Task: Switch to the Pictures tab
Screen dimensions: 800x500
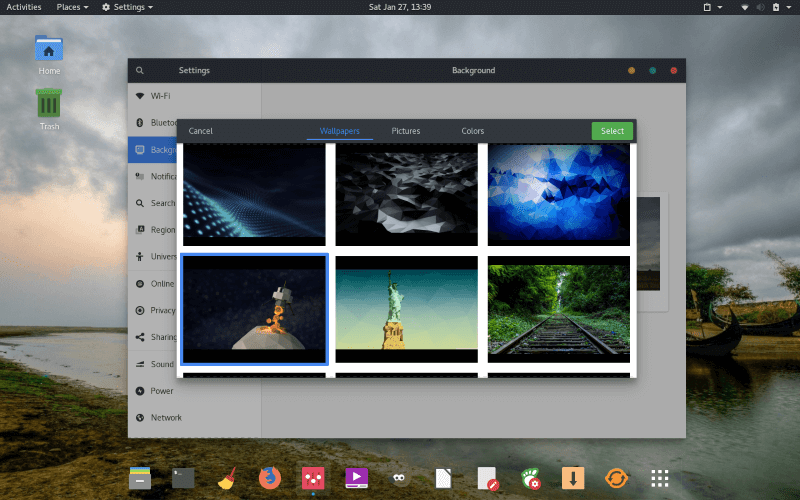Action: click(406, 131)
